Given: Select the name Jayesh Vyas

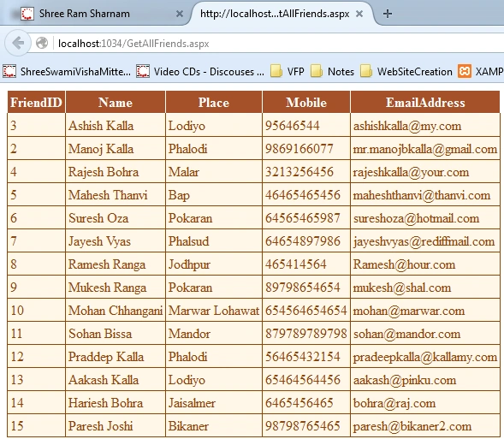Looking at the screenshot, I should (x=99, y=241).
